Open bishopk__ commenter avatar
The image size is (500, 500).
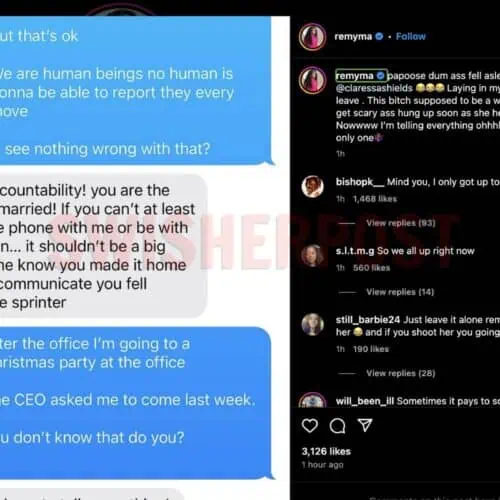point(312,187)
